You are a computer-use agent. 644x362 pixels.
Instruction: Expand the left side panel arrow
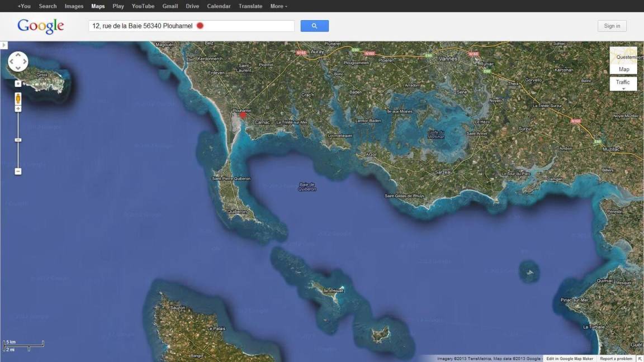pos(3,45)
